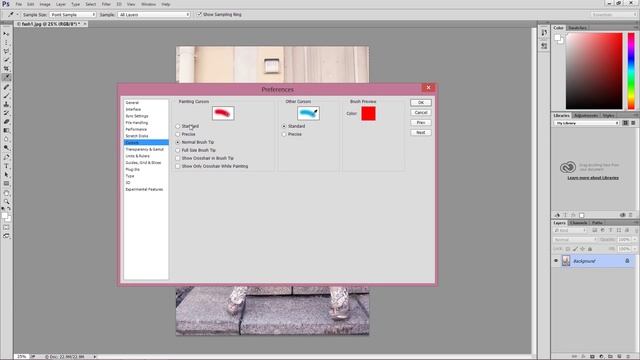
Task: Open the Filter menu
Action: 106,4
